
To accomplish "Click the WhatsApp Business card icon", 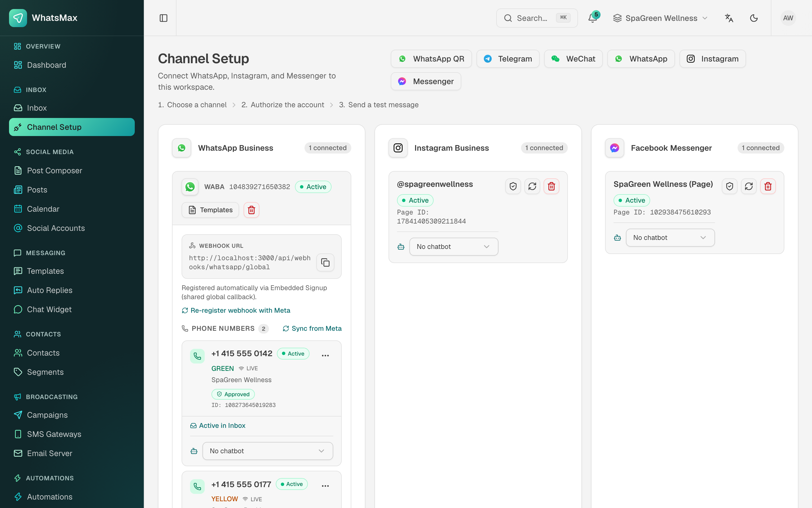I will click(182, 148).
